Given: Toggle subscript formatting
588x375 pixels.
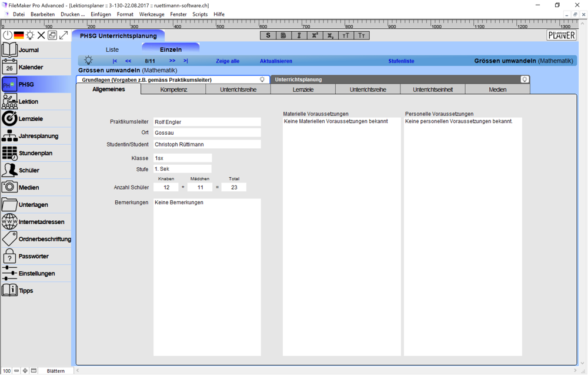Looking at the screenshot, I should coord(330,35).
